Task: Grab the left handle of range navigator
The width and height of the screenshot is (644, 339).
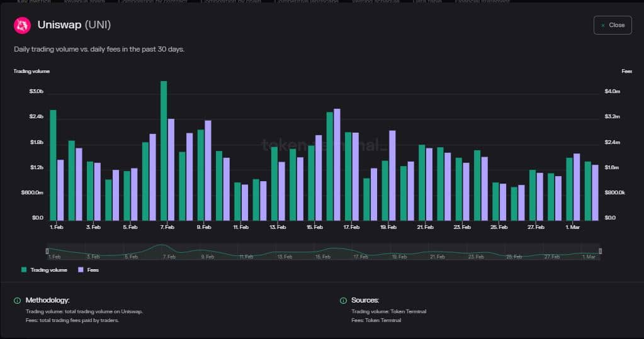Action: tap(47, 251)
